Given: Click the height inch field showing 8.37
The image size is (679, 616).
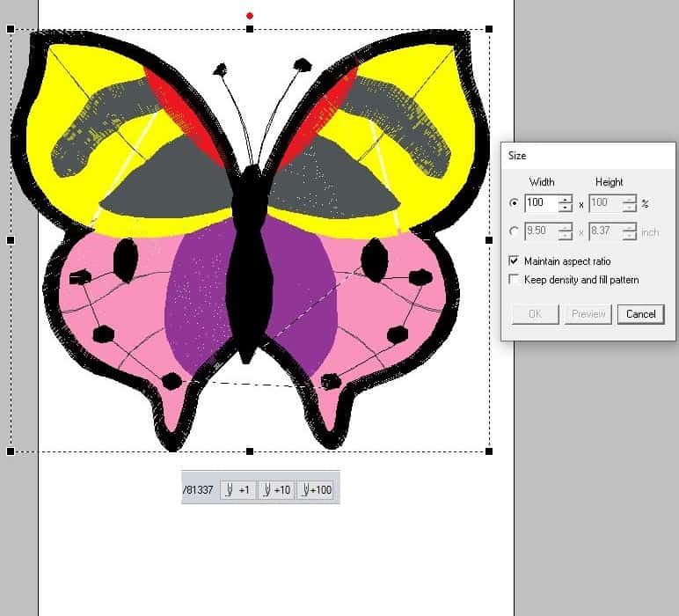Looking at the screenshot, I should coord(605,231).
